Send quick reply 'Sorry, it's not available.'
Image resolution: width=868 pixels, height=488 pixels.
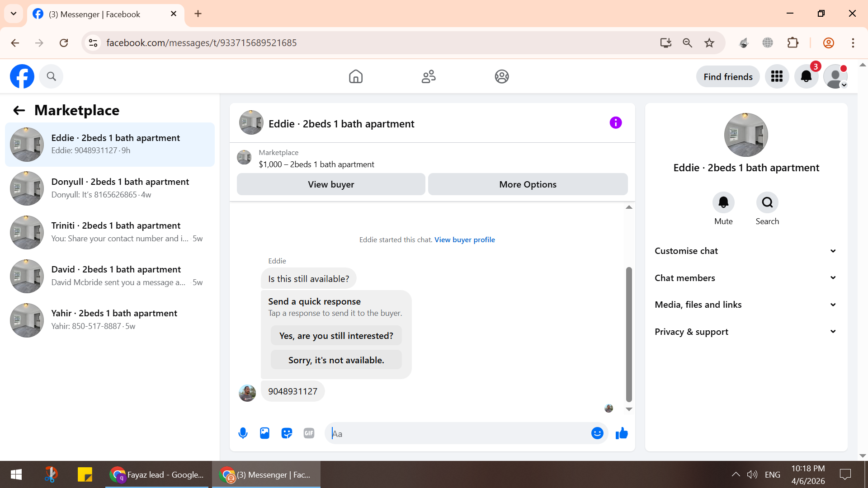[336, 360]
